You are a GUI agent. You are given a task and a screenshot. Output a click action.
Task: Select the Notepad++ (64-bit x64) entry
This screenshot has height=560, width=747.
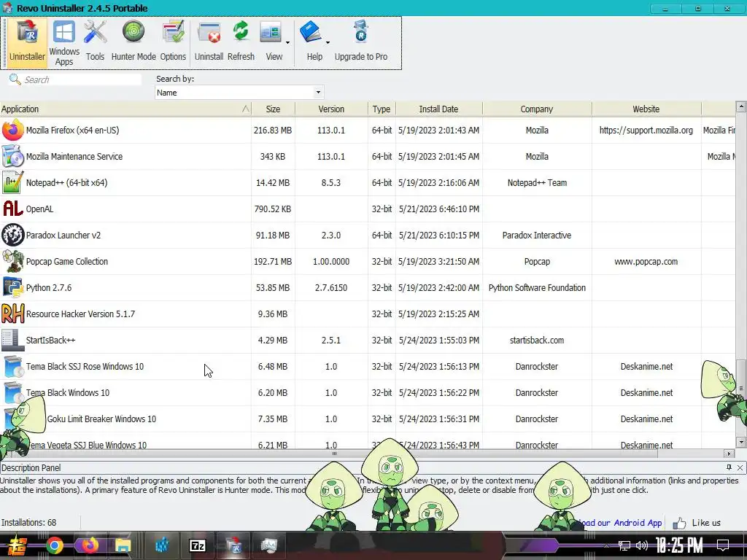point(66,182)
